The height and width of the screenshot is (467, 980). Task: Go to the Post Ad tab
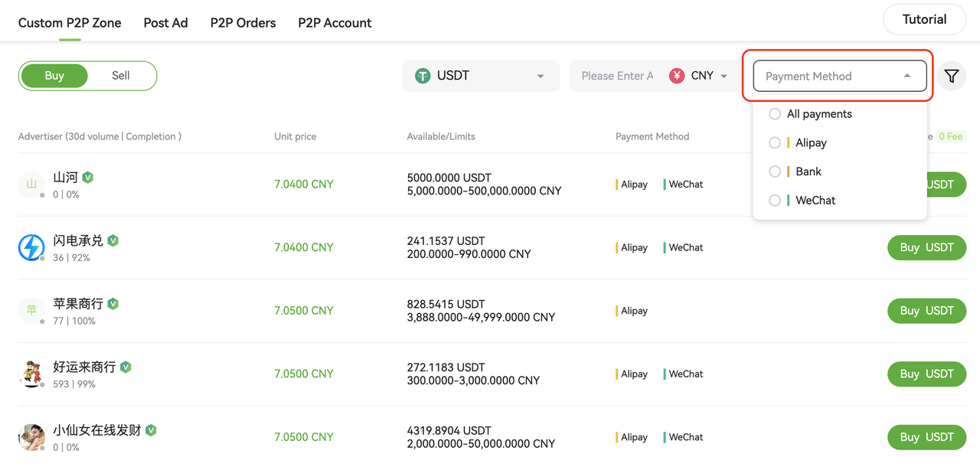165,23
